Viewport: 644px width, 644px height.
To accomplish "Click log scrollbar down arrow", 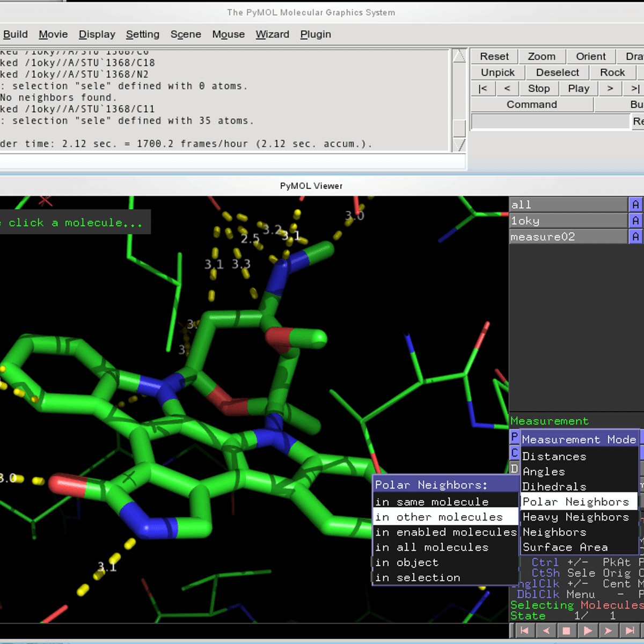I will (459, 145).
